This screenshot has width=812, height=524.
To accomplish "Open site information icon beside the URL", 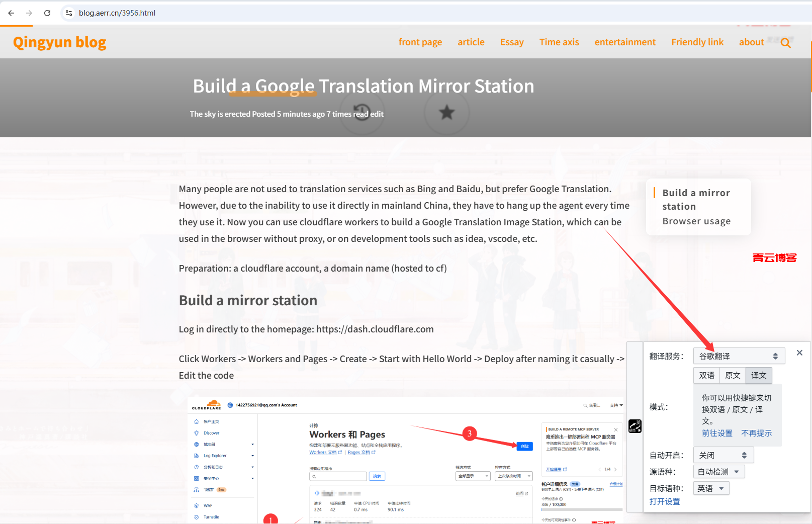I will pos(69,13).
